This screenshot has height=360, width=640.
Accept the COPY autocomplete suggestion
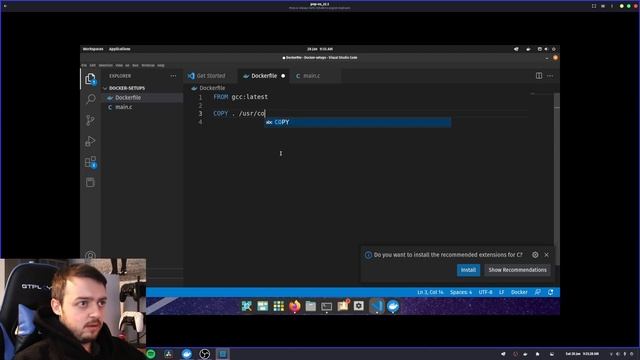tap(358, 122)
